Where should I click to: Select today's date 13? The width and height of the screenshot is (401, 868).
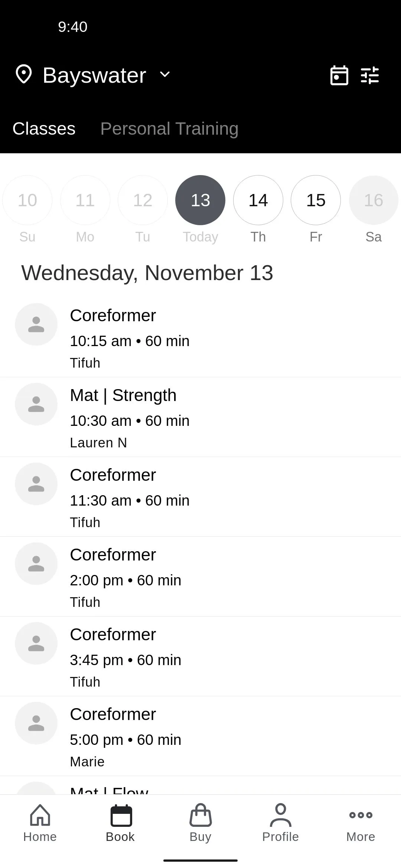[x=200, y=200]
